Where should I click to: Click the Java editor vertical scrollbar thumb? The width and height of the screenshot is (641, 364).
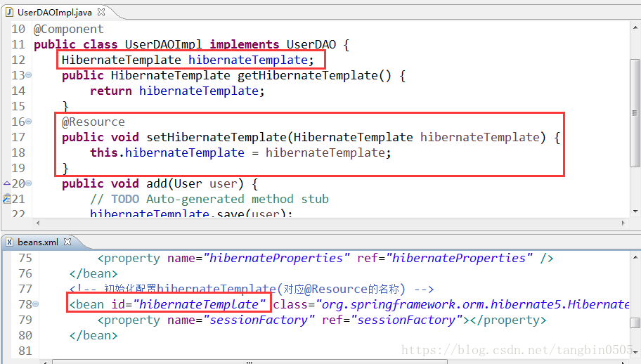[635, 112]
